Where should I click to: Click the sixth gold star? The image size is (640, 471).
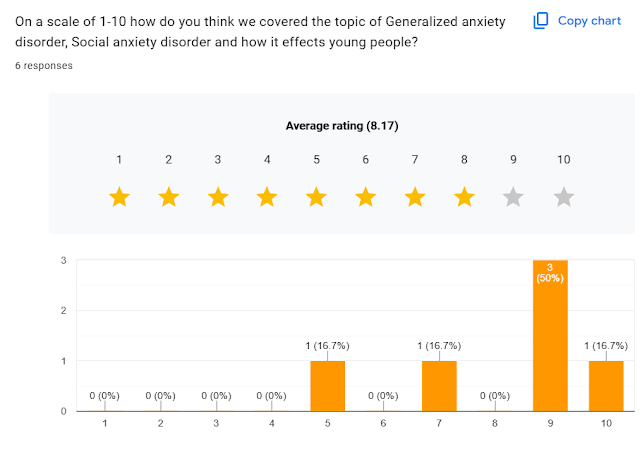(366, 197)
